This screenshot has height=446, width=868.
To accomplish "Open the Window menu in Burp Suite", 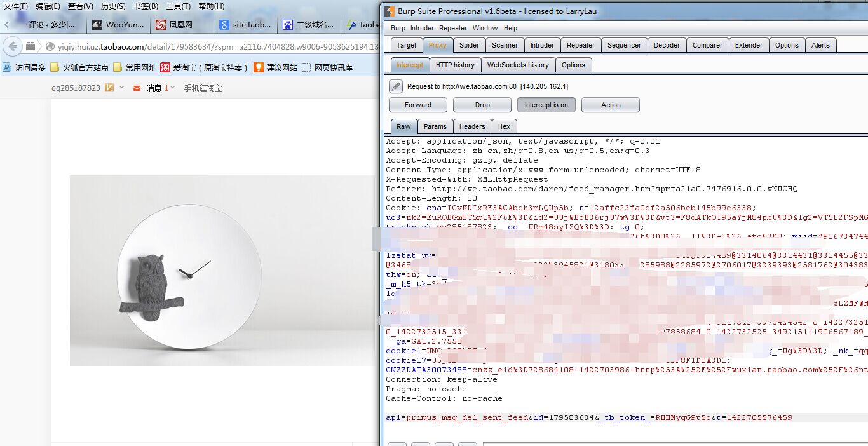I will click(x=485, y=28).
